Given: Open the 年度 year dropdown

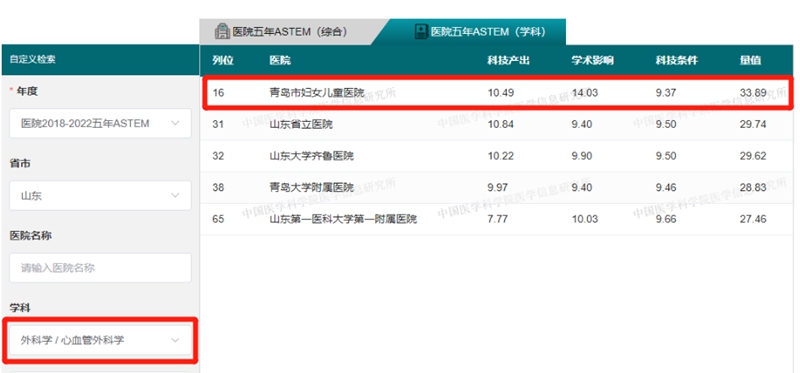Looking at the screenshot, I should click(101, 123).
